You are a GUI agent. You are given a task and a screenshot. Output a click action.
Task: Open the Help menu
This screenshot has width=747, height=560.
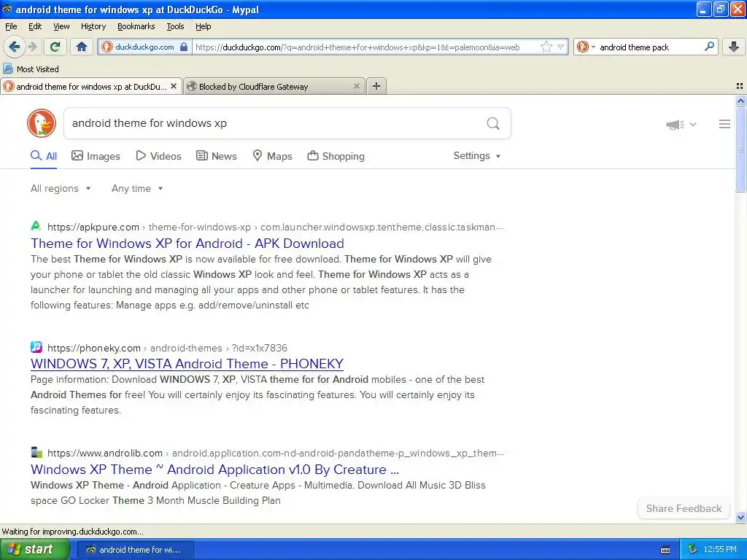(203, 26)
